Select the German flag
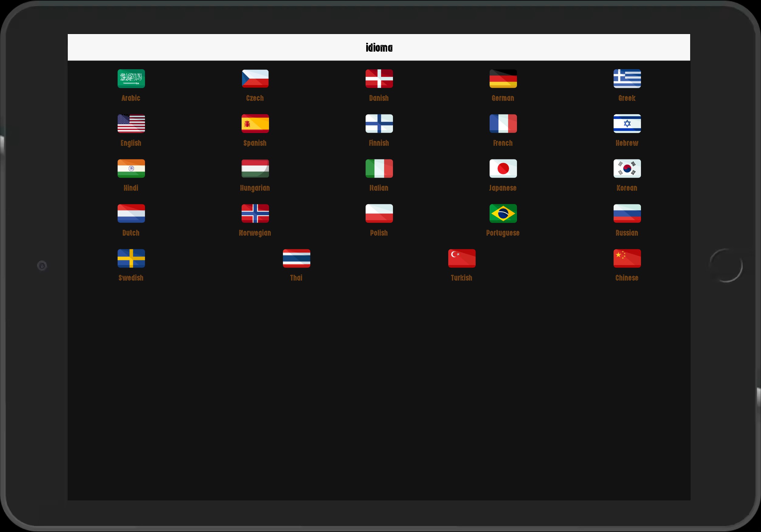 click(503, 79)
